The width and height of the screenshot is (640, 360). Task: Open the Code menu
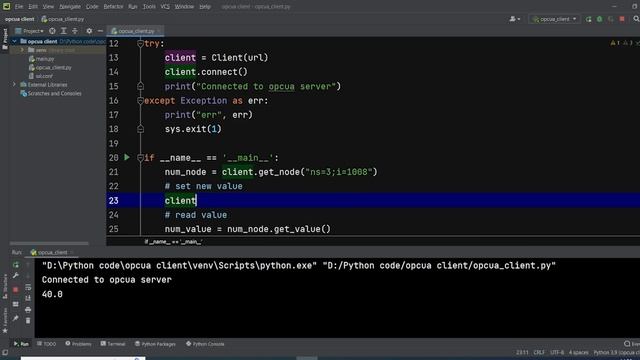(x=92, y=7)
